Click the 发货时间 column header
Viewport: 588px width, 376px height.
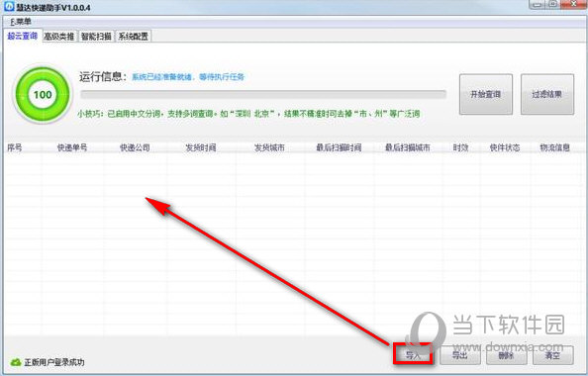pyautogui.click(x=201, y=147)
